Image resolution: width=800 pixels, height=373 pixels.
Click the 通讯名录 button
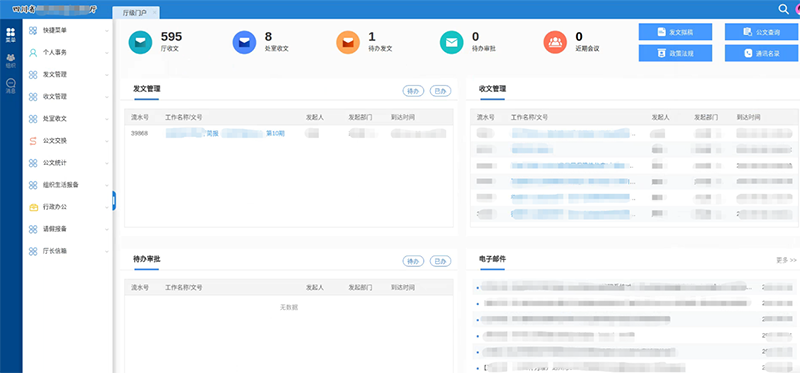(x=761, y=53)
